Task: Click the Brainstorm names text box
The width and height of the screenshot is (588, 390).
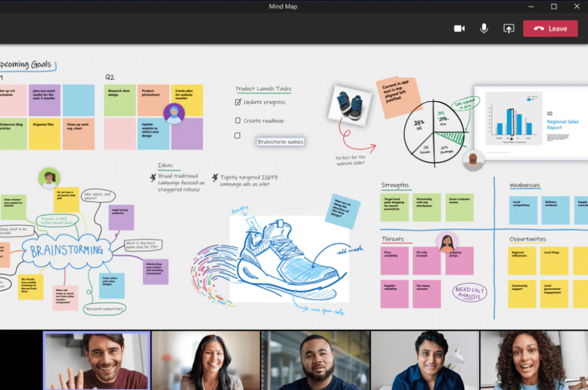Action: coord(280,142)
